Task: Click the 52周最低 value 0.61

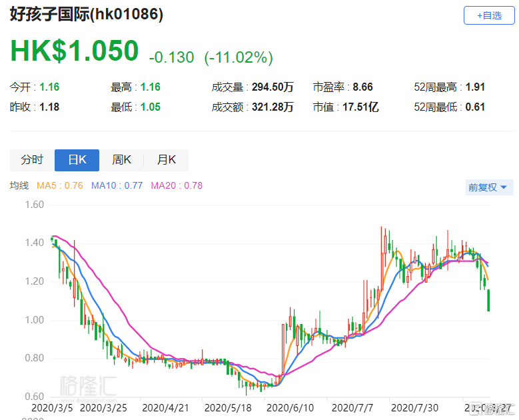Action: point(475,107)
